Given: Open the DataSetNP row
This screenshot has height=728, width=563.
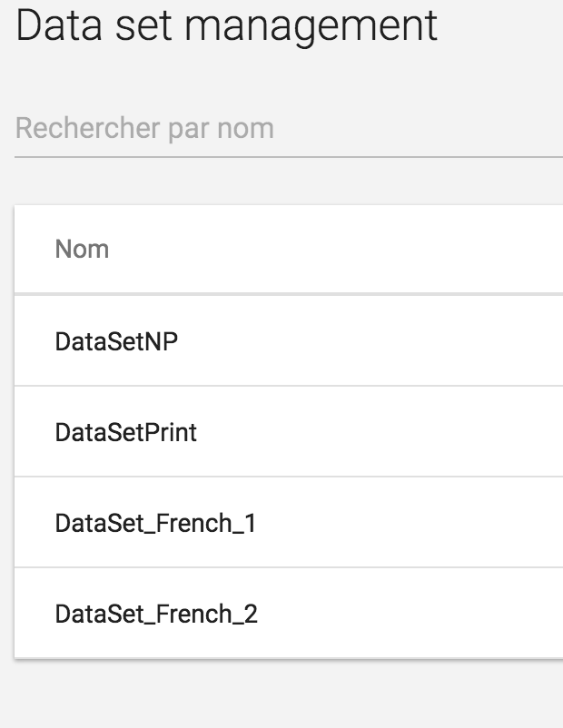Looking at the screenshot, I should 116,341.
